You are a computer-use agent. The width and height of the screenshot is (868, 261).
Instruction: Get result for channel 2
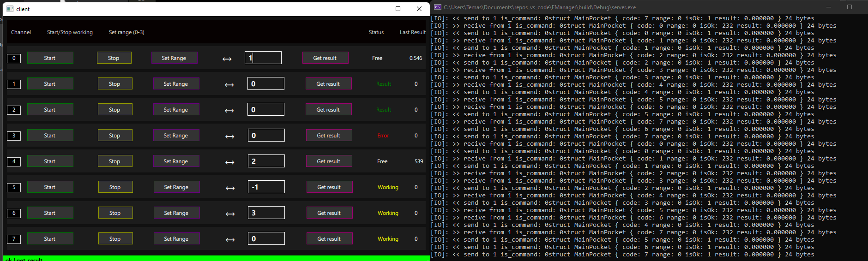(328, 109)
